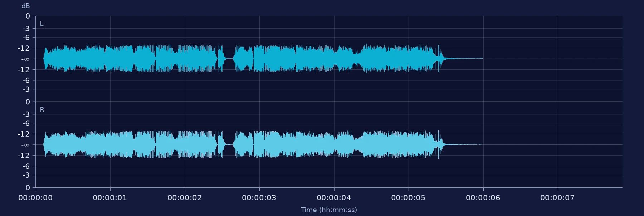Click the 00:00:07 time ruler mark
The image size is (644, 216).
point(557,198)
